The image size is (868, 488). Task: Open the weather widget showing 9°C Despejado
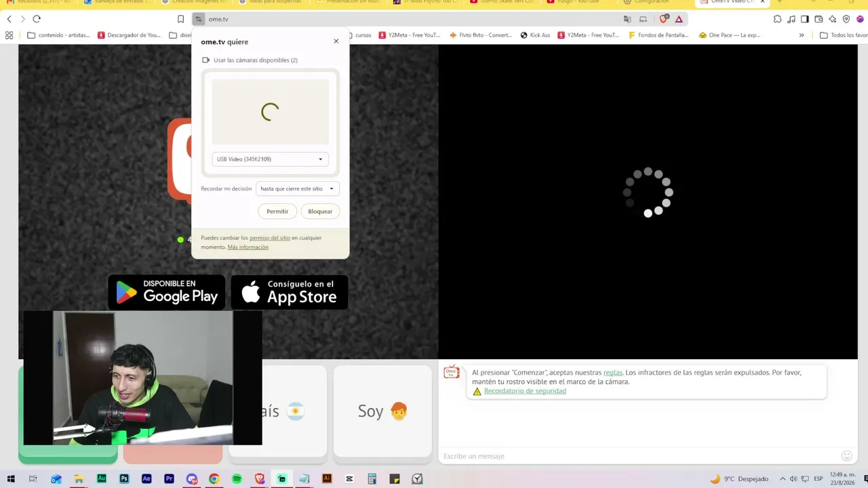tap(739, 479)
